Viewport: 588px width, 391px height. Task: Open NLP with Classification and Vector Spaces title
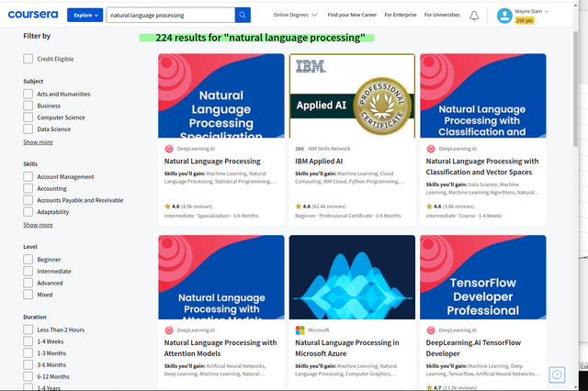(x=482, y=166)
